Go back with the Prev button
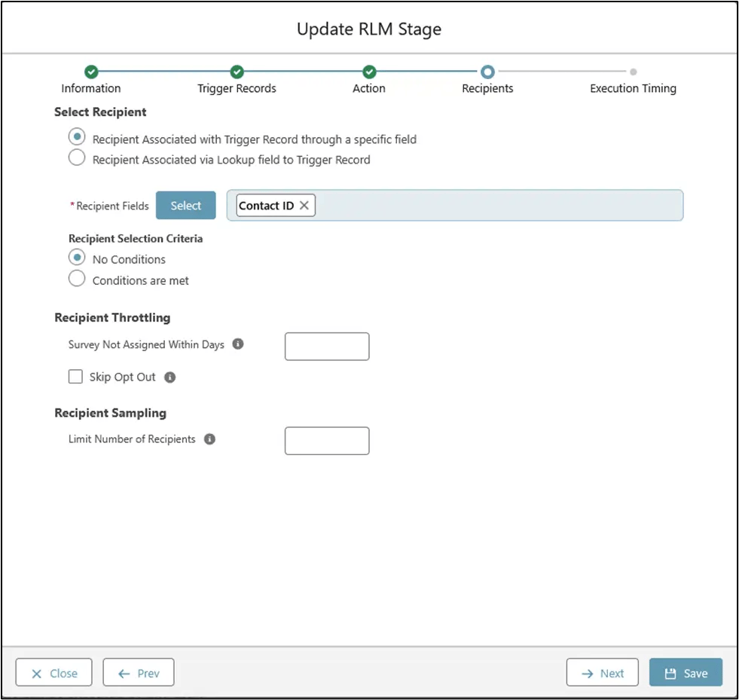This screenshot has height=700, width=739. click(x=139, y=673)
